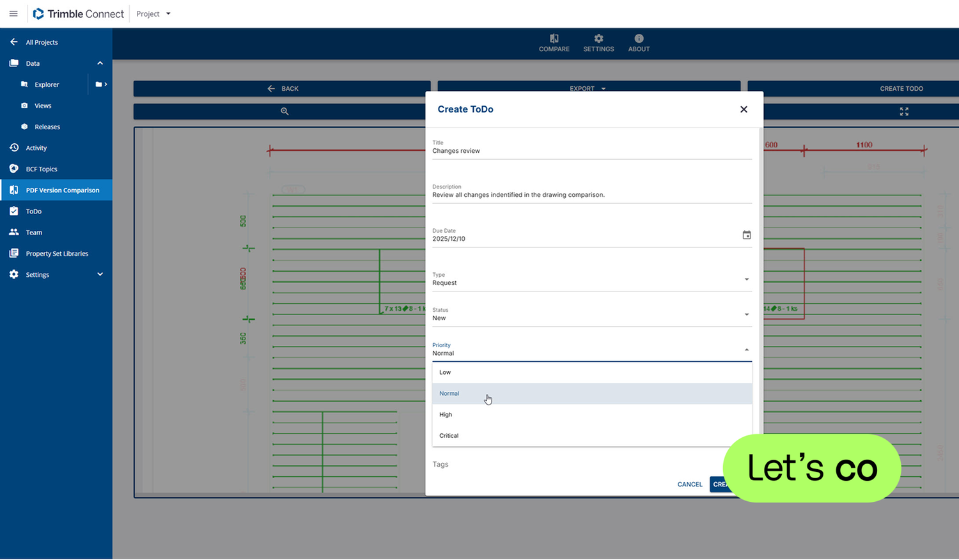Image resolution: width=959 pixels, height=560 pixels.
Task: Open Settings gear in top toolbar
Action: click(x=598, y=43)
